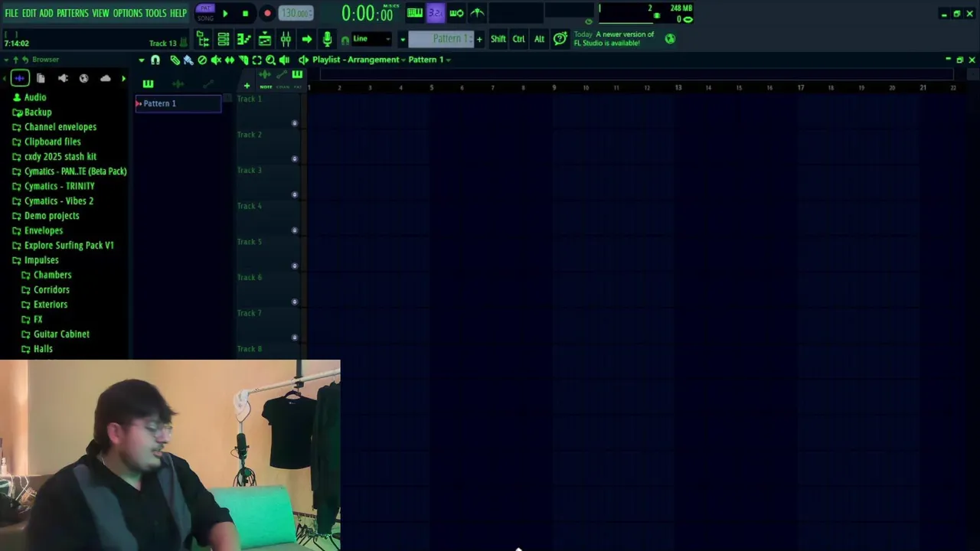
Task: Open the TOOLS menu
Action: pyautogui.click(x=155, y=13)
